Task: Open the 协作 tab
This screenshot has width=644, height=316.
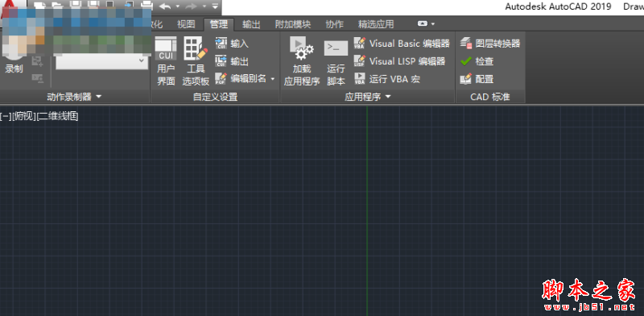Action: (x=334, y=24)
